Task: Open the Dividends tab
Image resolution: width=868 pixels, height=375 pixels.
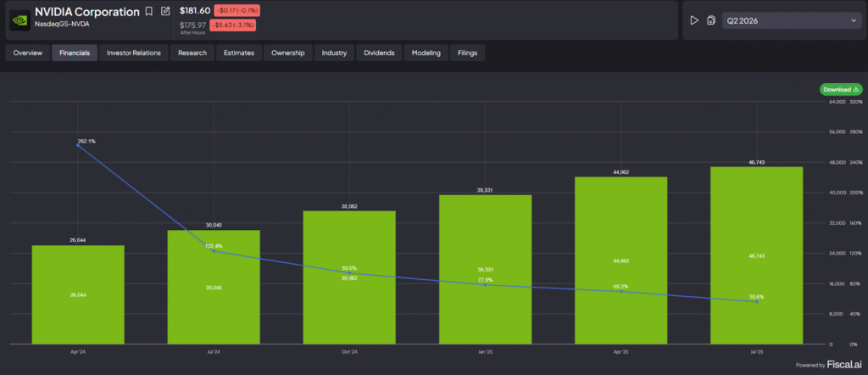Action: click(379, 53)
